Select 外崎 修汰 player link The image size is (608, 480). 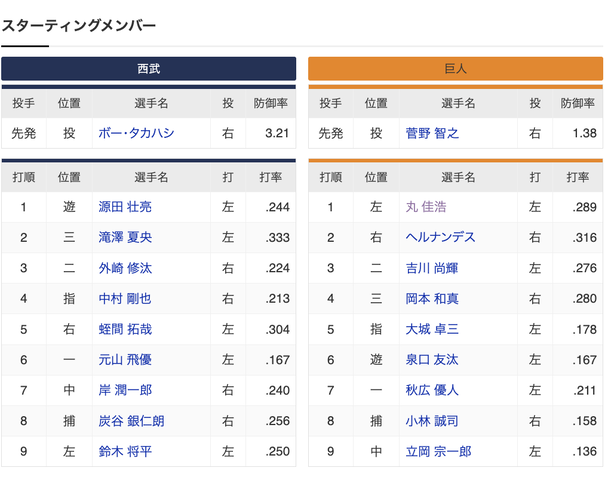(125, 268)
